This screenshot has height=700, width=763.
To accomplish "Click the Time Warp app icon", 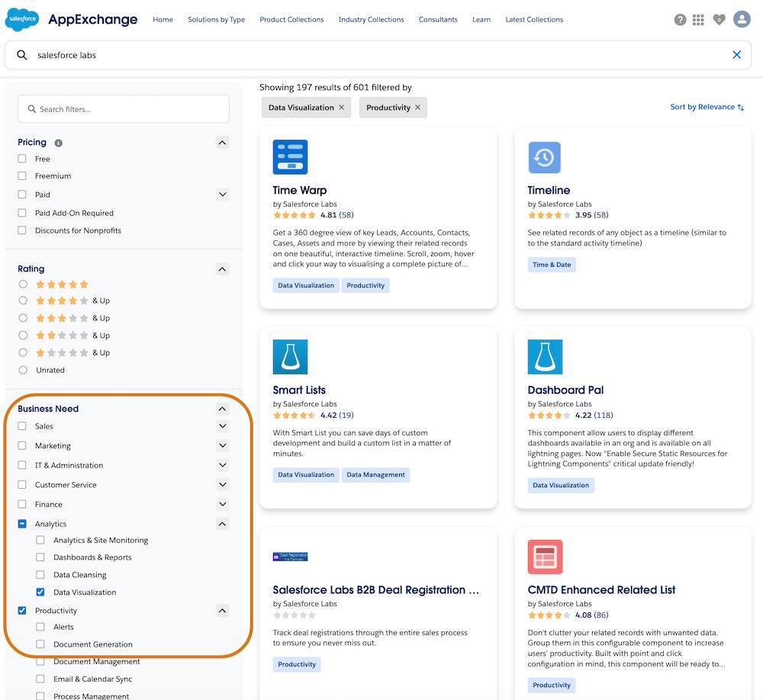I will pyautogui.click(x=290, y=157).
